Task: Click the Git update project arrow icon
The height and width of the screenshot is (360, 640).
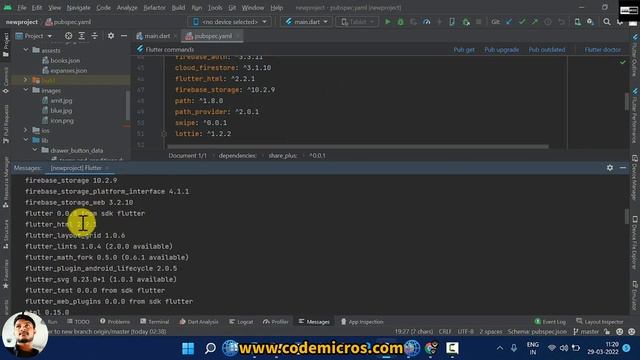Action: (509, 22)
